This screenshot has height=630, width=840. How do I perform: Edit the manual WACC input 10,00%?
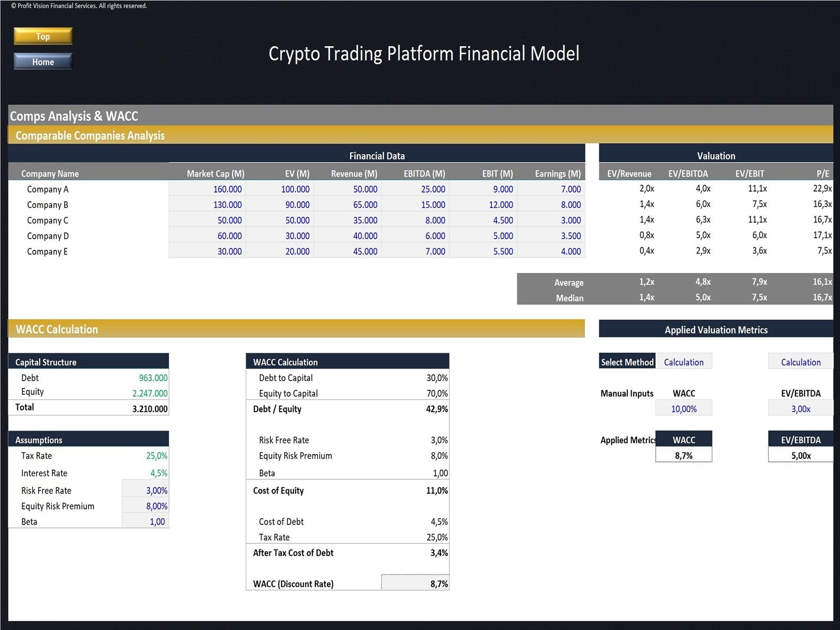(x=684, y=408)
